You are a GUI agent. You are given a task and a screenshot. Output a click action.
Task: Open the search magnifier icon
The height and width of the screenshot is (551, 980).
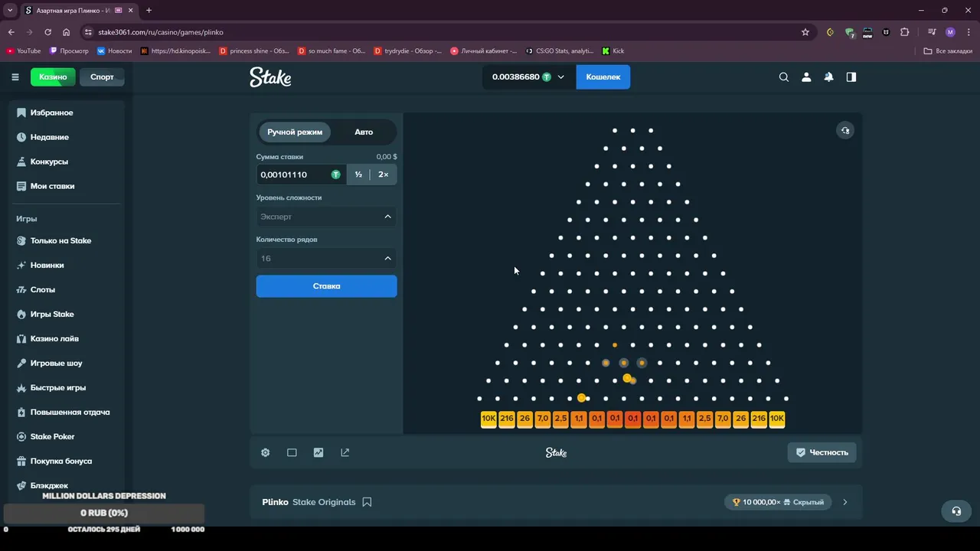[x=784, y=77]
